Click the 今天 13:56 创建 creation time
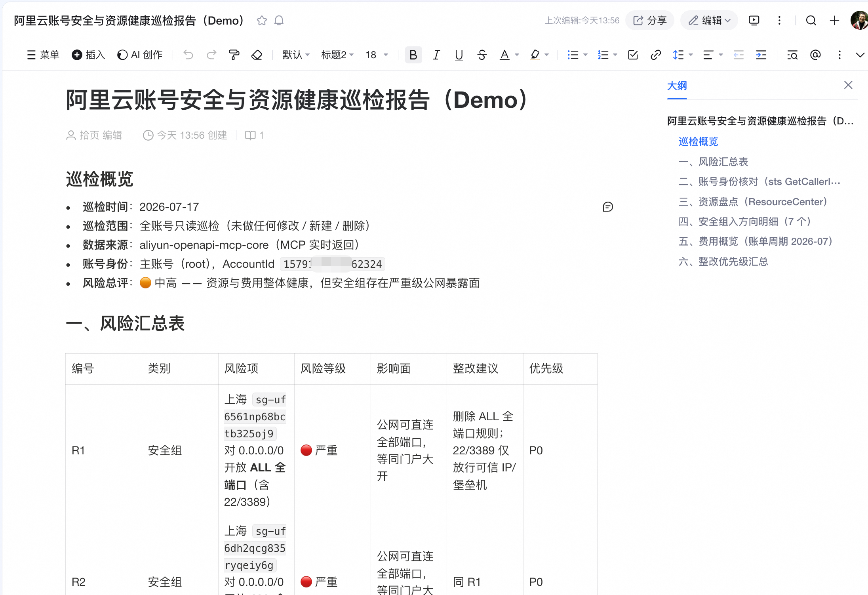 click(185, 135)
